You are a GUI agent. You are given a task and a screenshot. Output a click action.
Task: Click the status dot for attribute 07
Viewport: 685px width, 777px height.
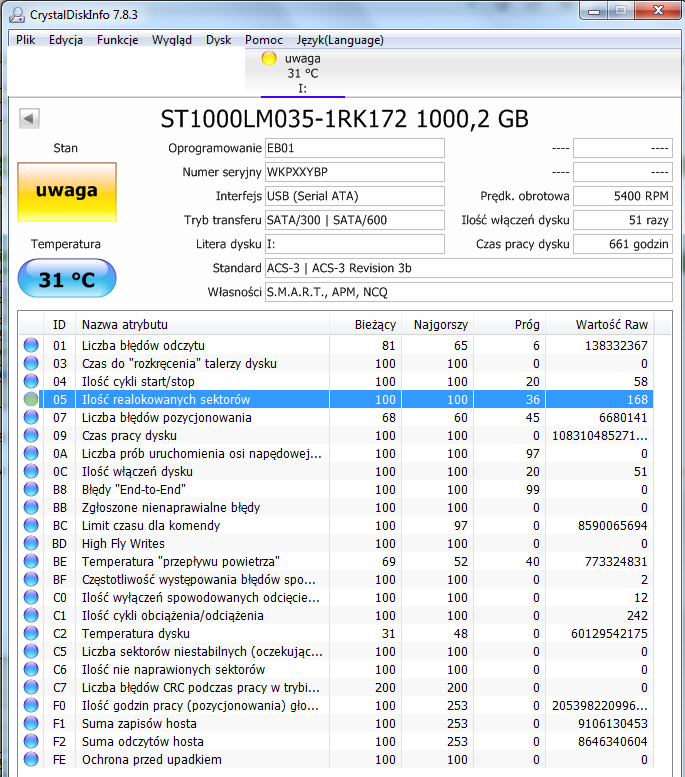[31, 417]
